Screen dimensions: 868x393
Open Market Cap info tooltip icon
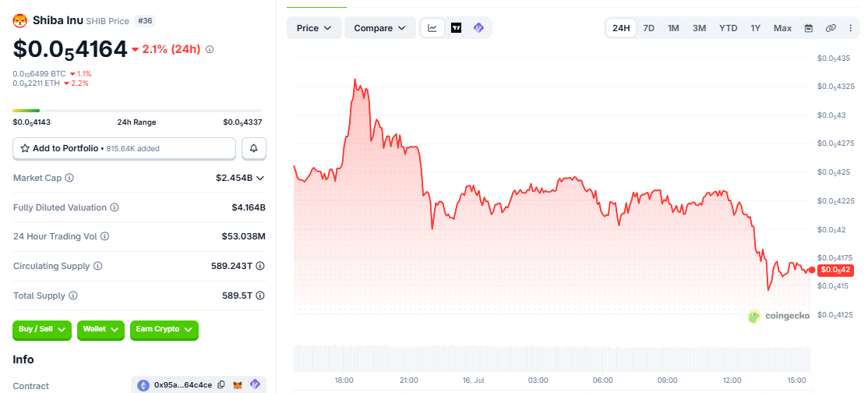pyautogui.click(x=70, y=178)
